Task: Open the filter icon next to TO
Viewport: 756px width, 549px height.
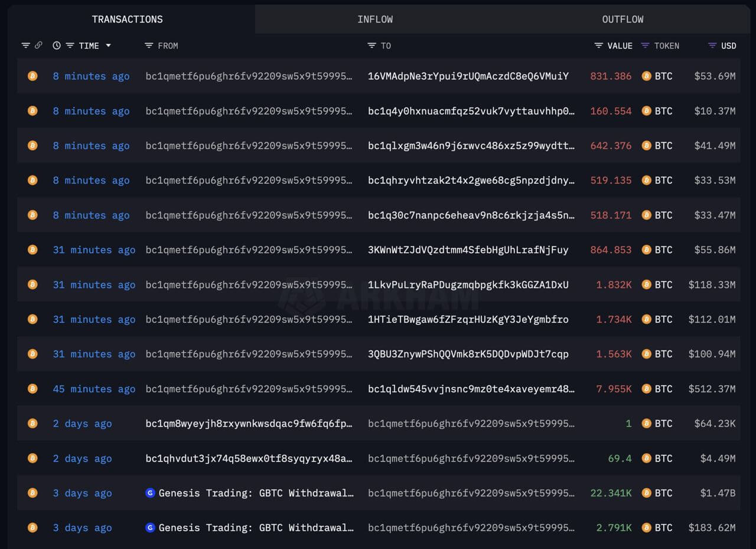Action: (x=372, y=46)
